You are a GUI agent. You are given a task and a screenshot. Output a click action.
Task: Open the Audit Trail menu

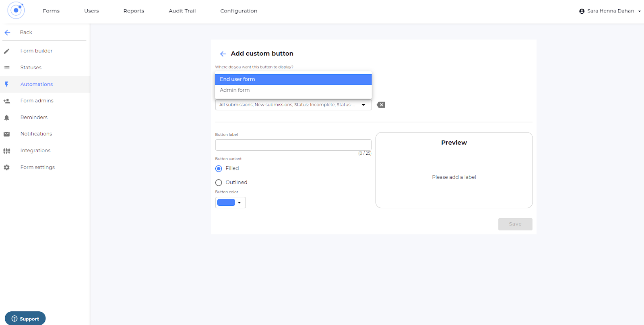click(182, 11)
